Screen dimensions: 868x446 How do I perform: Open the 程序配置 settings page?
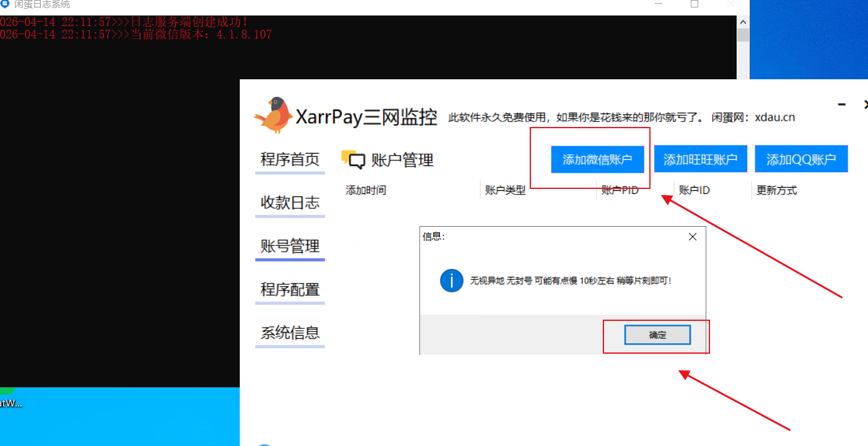point(289,289)
